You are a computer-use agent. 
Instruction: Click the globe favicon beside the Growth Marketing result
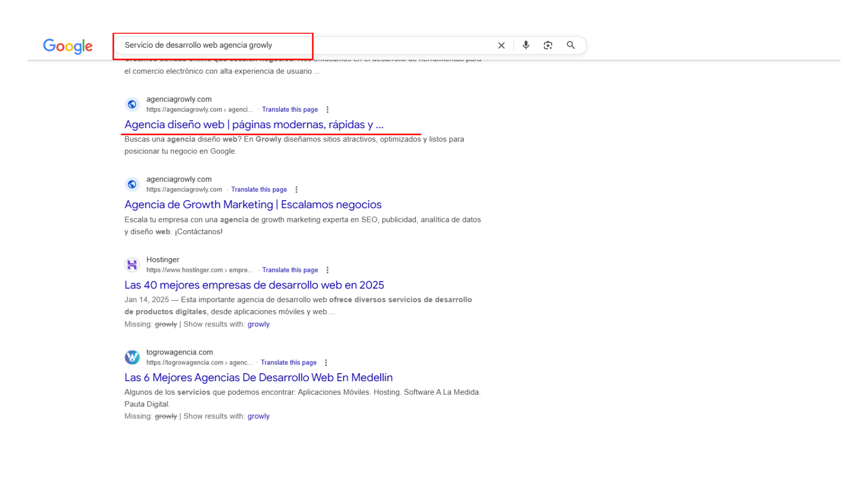(132, 184)
